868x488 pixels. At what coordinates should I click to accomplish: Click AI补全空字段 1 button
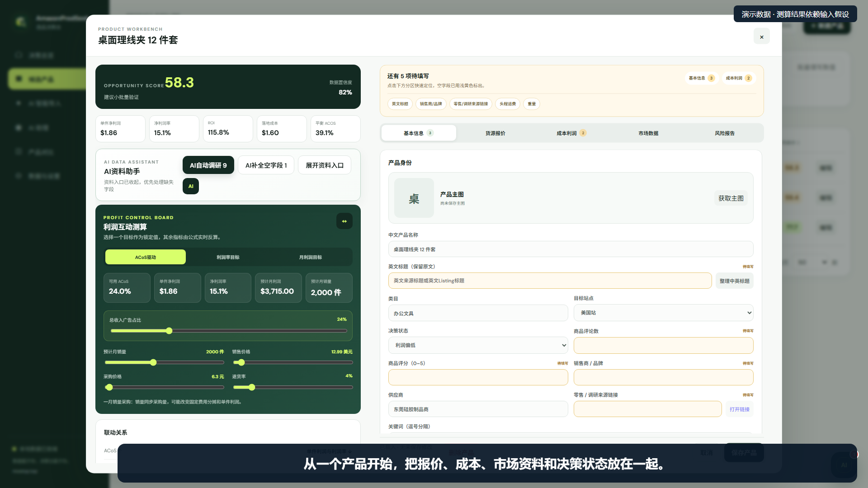266,165
